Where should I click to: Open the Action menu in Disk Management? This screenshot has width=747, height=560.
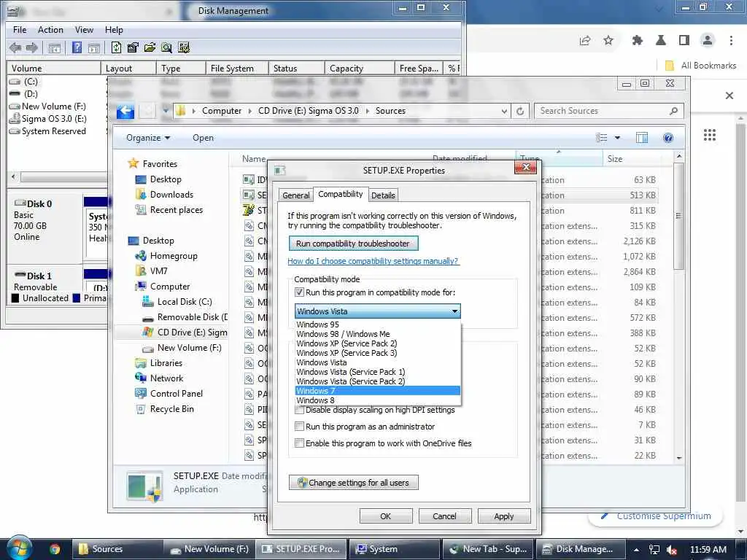coord(50,29)
